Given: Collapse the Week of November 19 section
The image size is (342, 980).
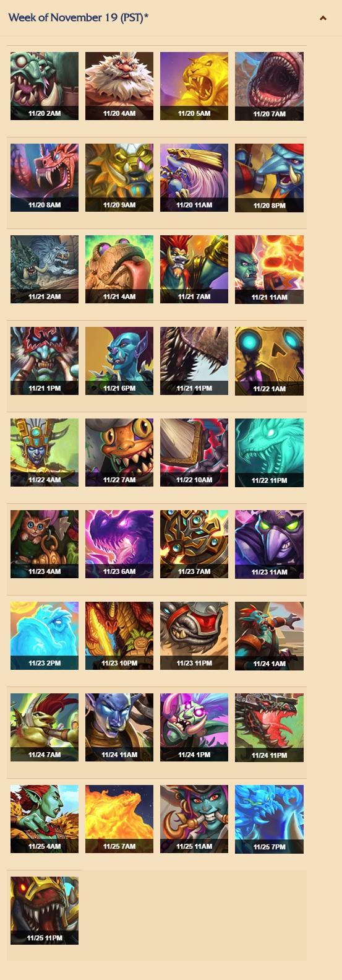Looking at the screenshot, I should coord(323,18).
